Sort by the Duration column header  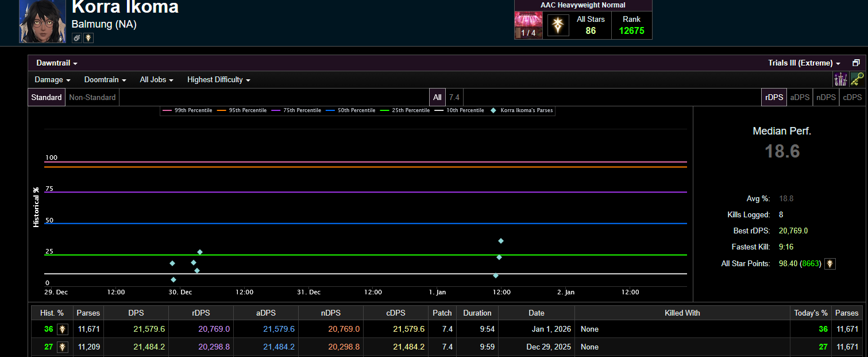click(477, 313)
